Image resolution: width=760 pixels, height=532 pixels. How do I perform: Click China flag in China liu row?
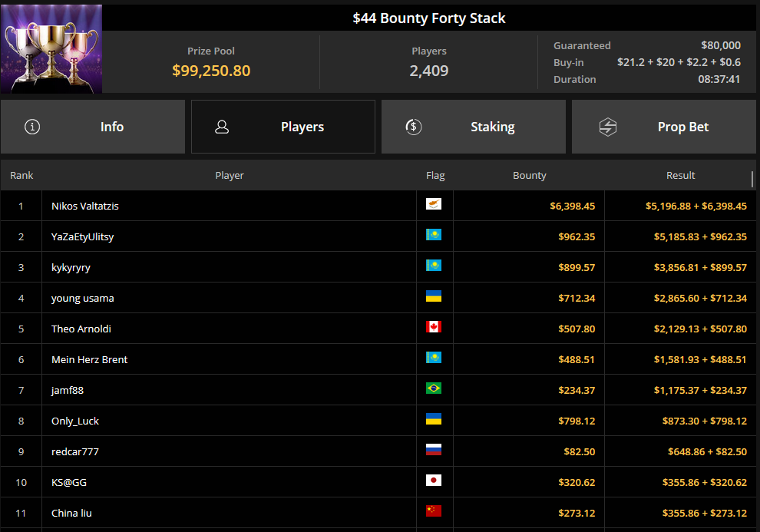pyautogui.click(x=434, y=512)
